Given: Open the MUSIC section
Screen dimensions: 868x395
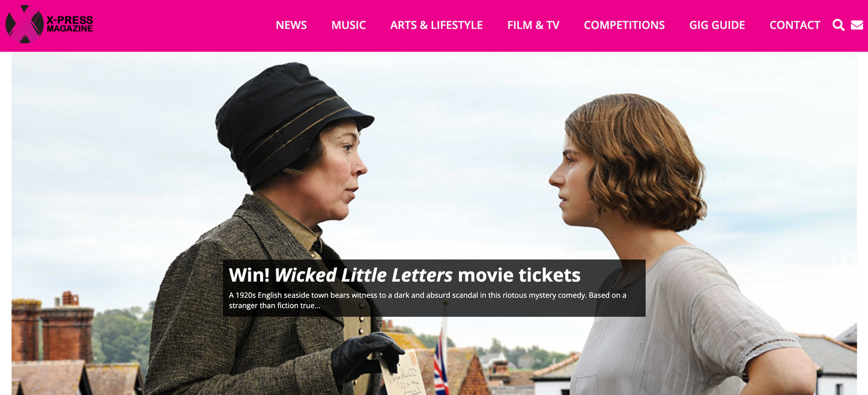Looking at the screenshot, I should [x=348, y=25].
